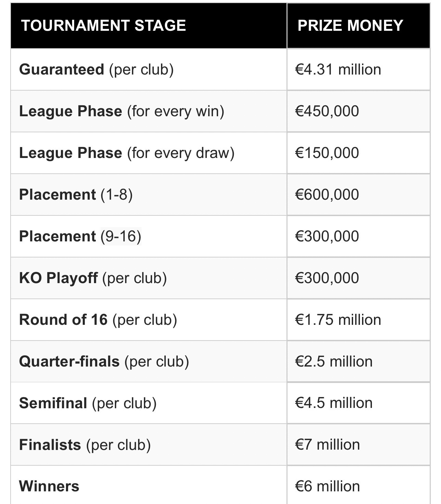441x504 pixels.
Task: Click €300,000 in the KO Playoff row
Action: pos(327,278)
